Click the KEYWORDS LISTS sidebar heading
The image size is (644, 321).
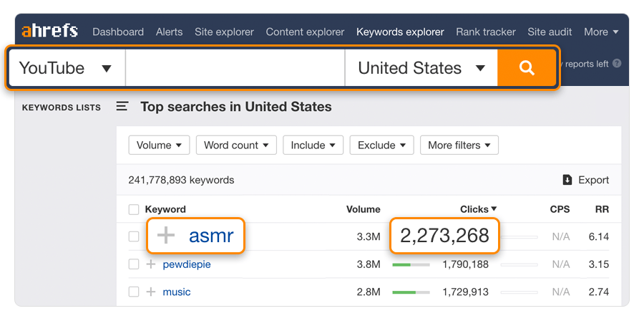tap(62, 107)
